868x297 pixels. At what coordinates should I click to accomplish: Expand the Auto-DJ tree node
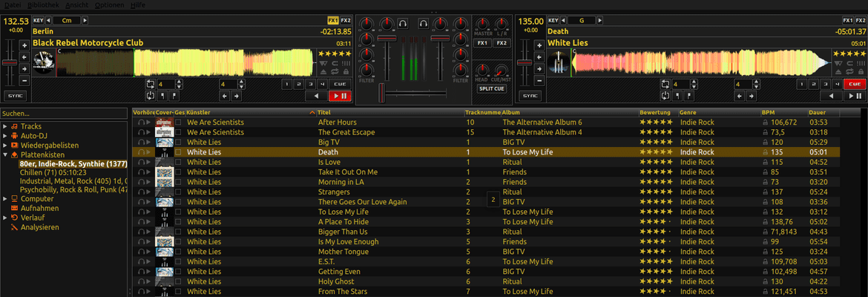(x=5, y=136)
